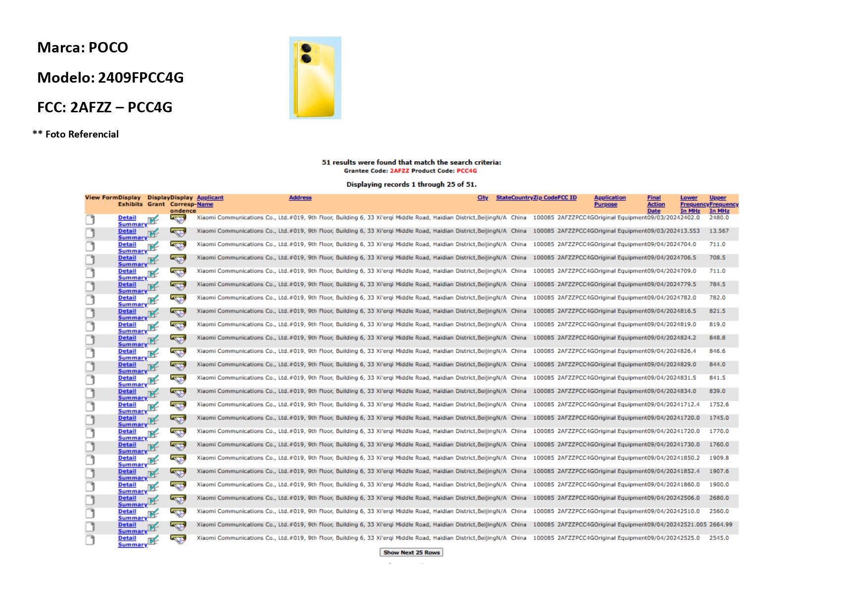Display grant for the 13.553 MHz row
The height and width of the screenshot is (614, 868).
click(153, 233)
